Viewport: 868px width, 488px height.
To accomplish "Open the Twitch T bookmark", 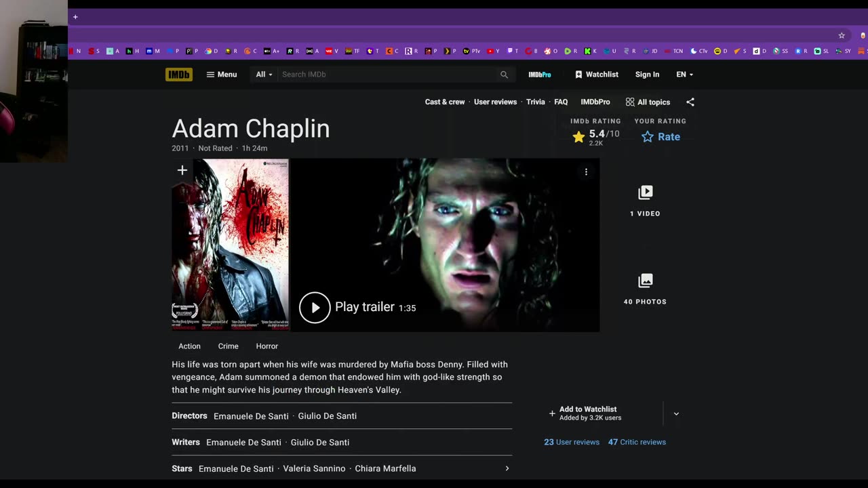I will pyautogui.click(x=513, y=51).
